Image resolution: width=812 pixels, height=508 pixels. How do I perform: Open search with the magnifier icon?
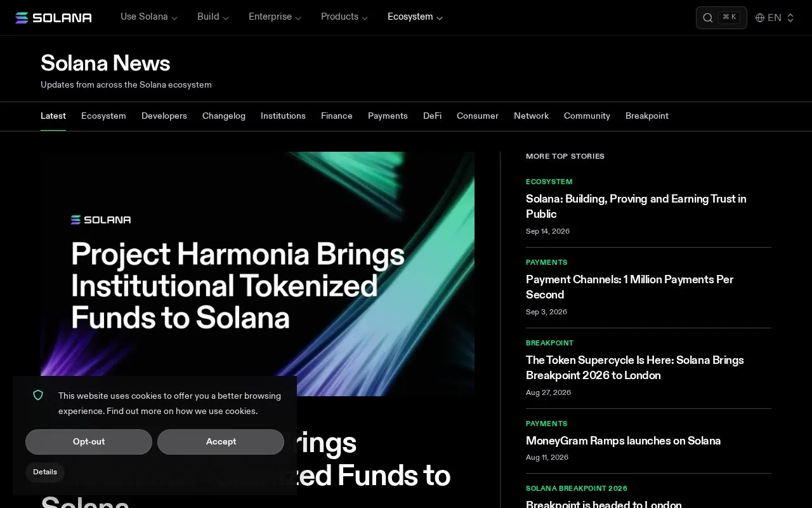click(708, 18)
